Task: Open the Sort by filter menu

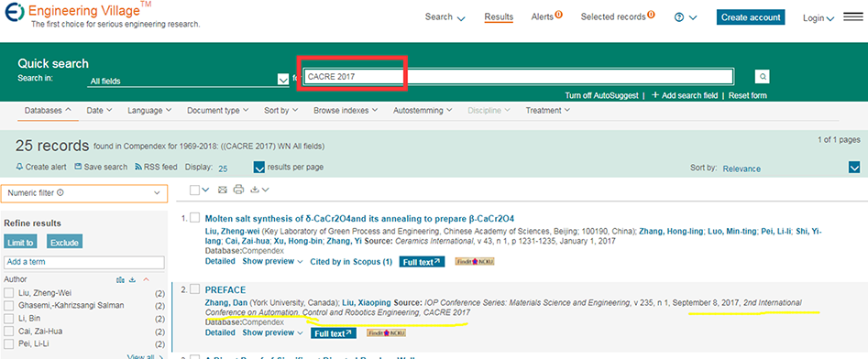Action: (281, 111)
